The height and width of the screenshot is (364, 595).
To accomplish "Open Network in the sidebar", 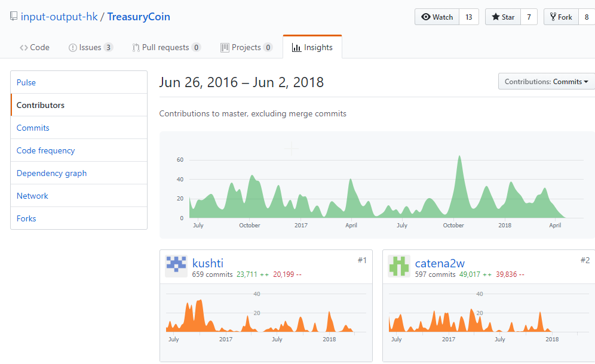I will (x=79, y=196).
